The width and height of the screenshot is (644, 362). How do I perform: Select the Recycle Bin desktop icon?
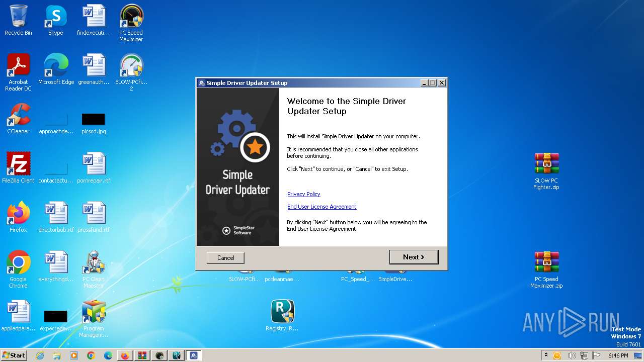(18, 20)
